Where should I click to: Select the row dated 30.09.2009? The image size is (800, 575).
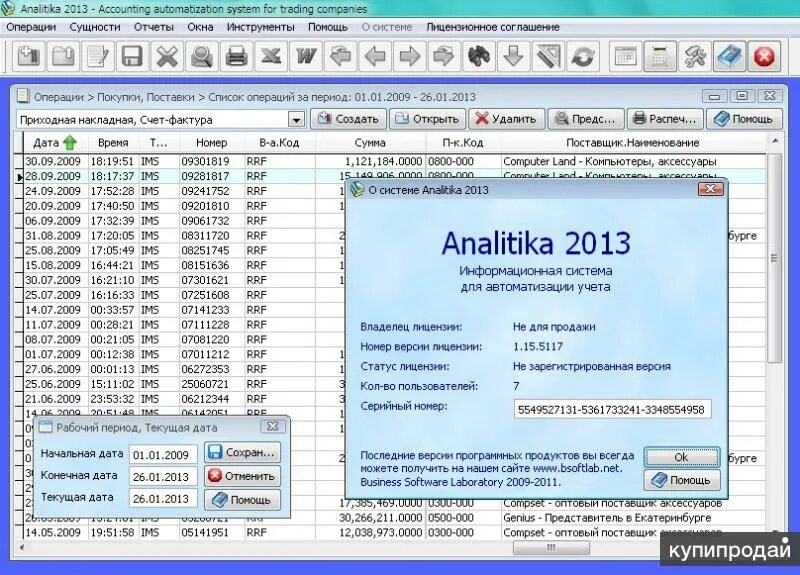coord(394,161)
